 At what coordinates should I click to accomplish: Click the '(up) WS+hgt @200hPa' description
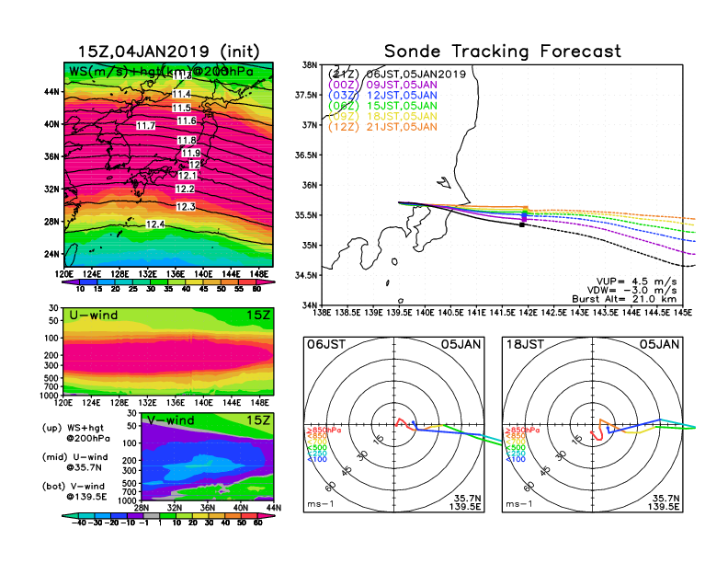click(x=76, y=432)
